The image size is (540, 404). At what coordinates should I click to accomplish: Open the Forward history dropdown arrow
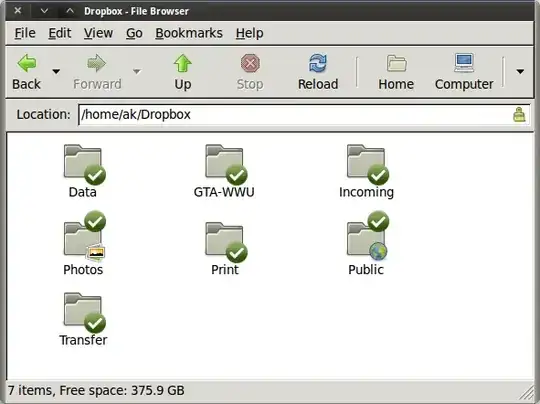pyautogui.click(x=137, y=71)
